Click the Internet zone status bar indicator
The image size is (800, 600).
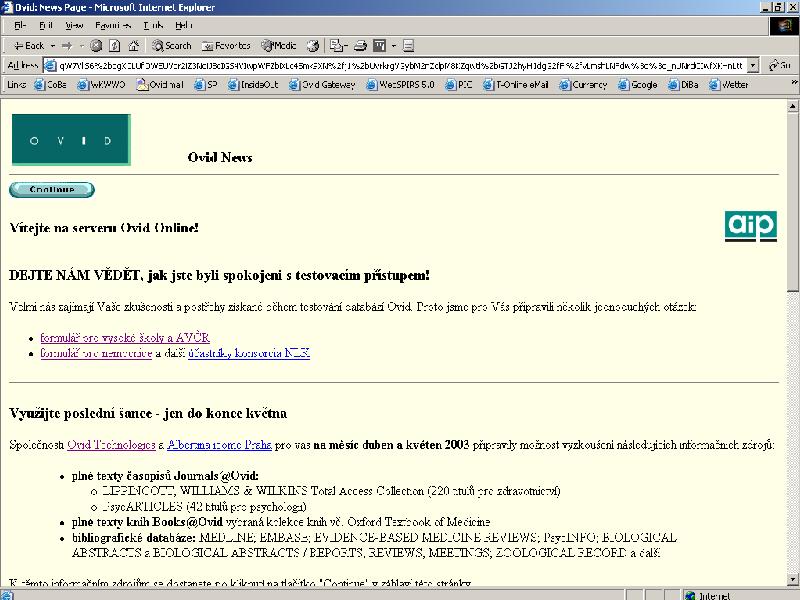pos(708,595)
